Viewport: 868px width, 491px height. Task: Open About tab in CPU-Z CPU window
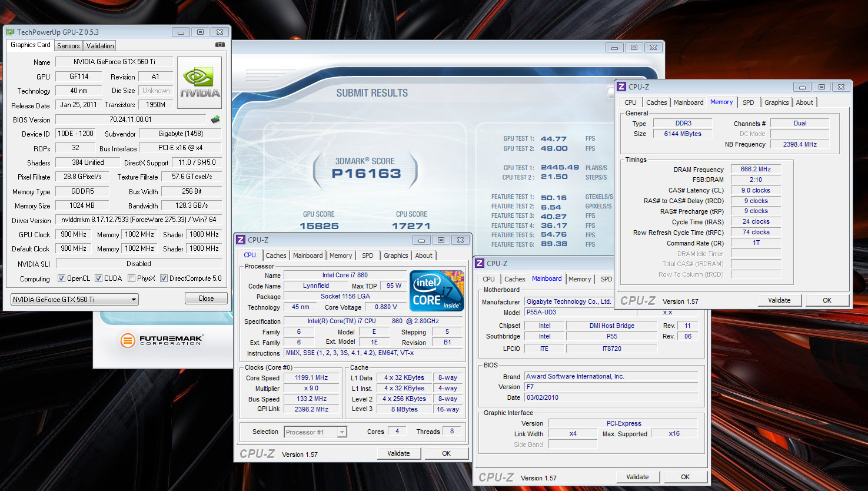424,256
